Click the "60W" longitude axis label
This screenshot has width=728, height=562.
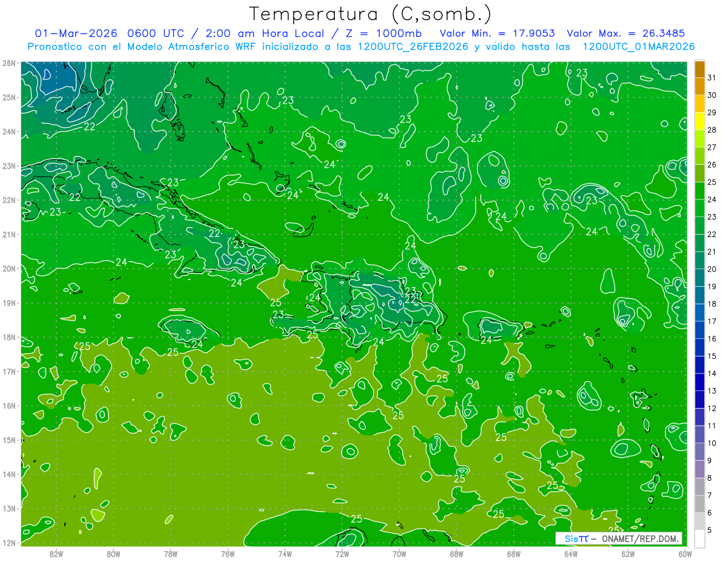click(686, 554)
